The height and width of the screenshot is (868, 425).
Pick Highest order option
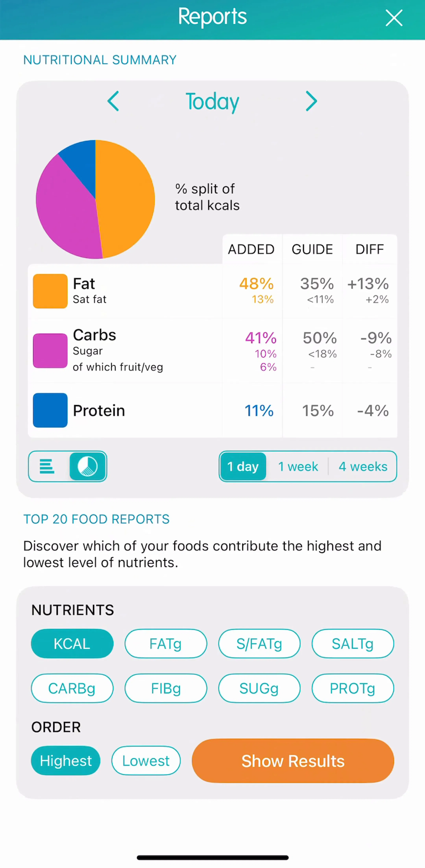[x=66, y=761]
